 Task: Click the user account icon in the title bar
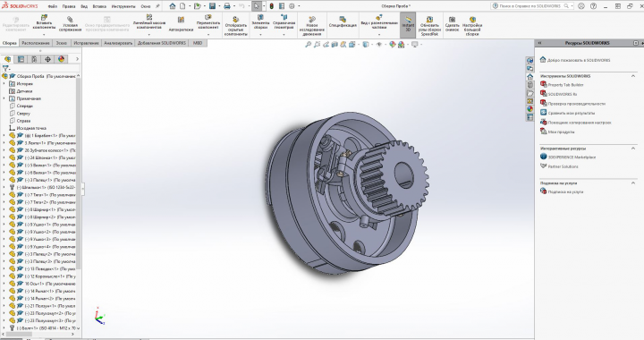click(x=581, y=6)
